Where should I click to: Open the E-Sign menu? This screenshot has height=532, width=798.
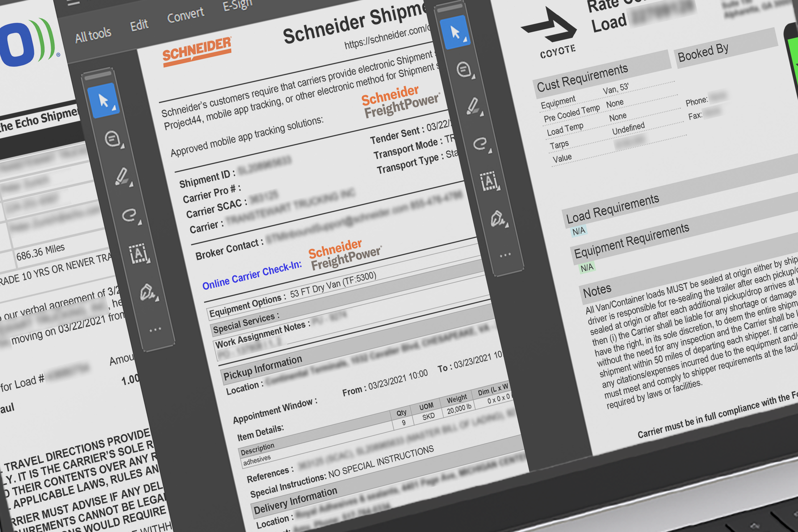[237, 5]
